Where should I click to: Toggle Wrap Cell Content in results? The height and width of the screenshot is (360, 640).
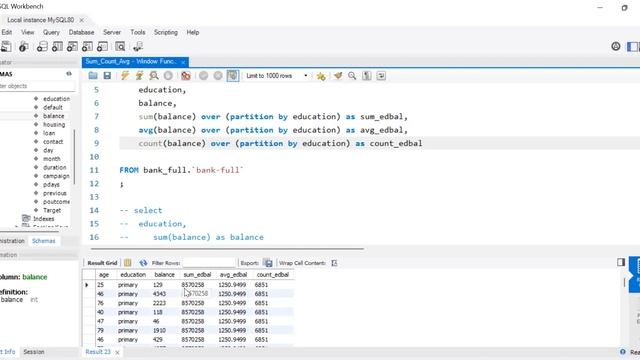tap(334, 263)
